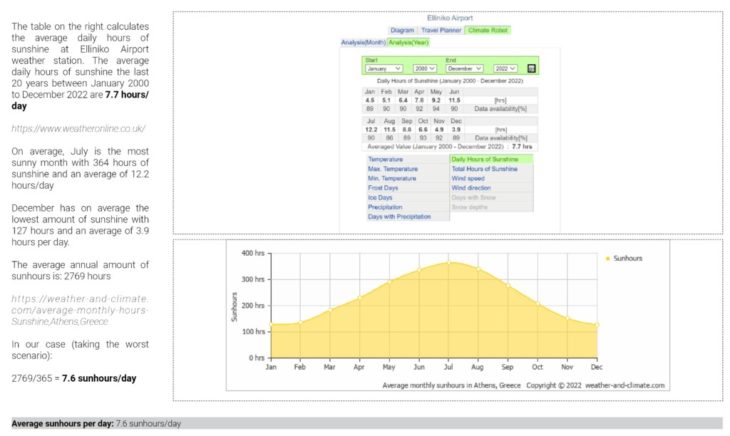The height and width of the screenshot is (436, 730).
Task: Choose Total Hours of Sunshine option
Action: click(x=484, y=169)
